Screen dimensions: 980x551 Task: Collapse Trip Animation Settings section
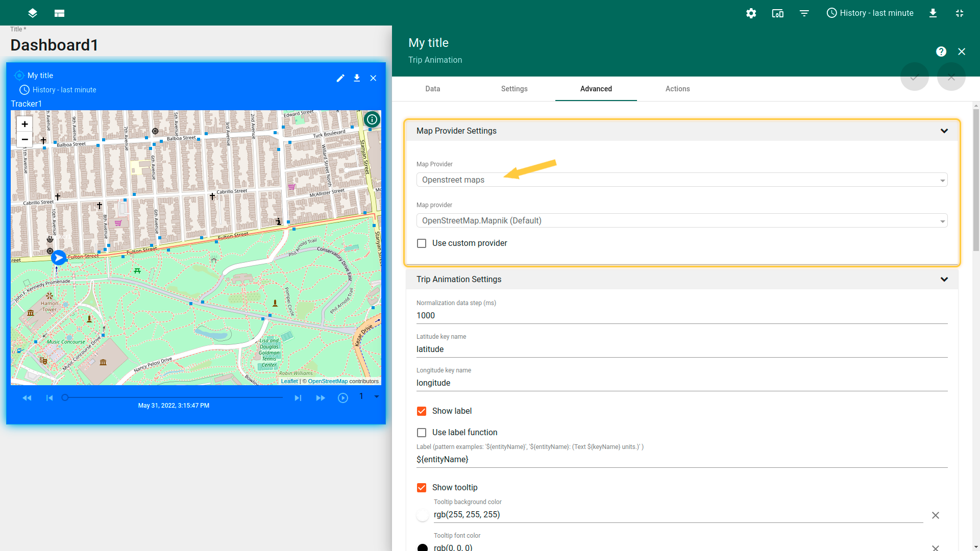[x=944, y=280]
